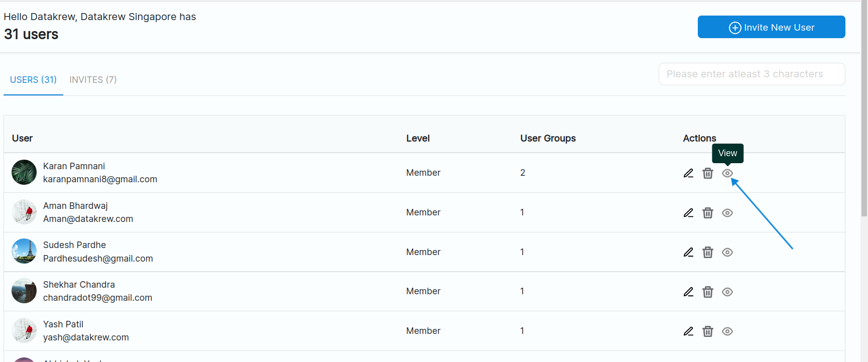Select the name Shekhar Chandra
This screenshot has height=362, width=868.
click(79, 285)
